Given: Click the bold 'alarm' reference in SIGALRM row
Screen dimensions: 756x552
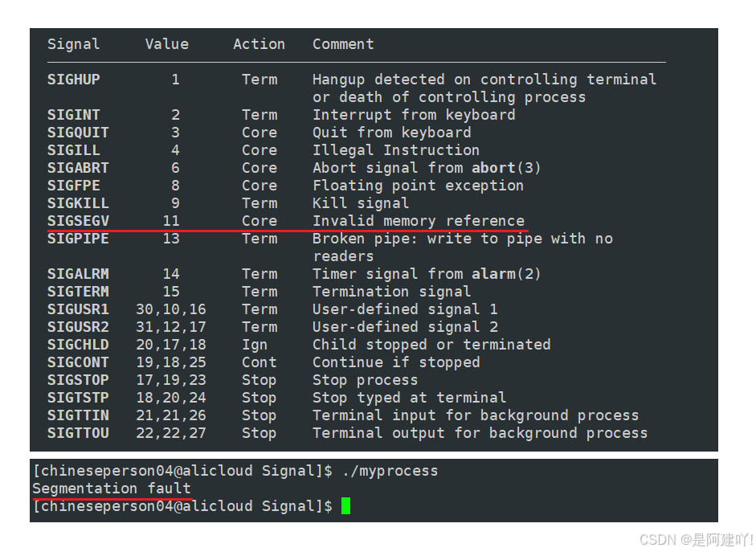Looking at the screenshot, I should coord(493,274).
